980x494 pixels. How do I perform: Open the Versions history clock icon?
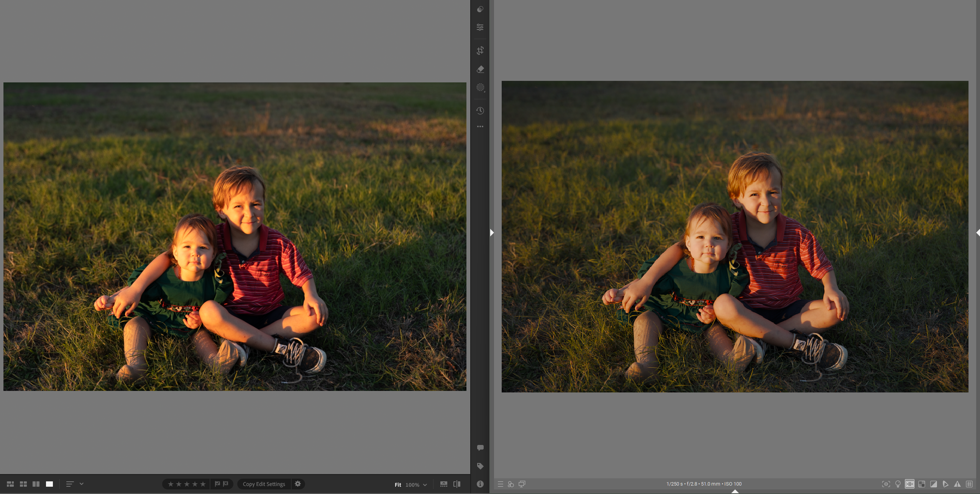pos(480,111)
